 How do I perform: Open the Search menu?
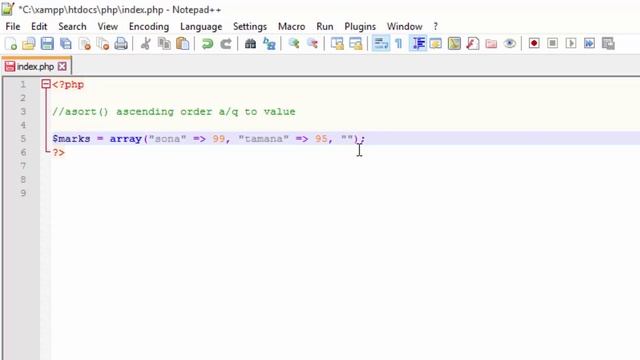tap(72, 27)
